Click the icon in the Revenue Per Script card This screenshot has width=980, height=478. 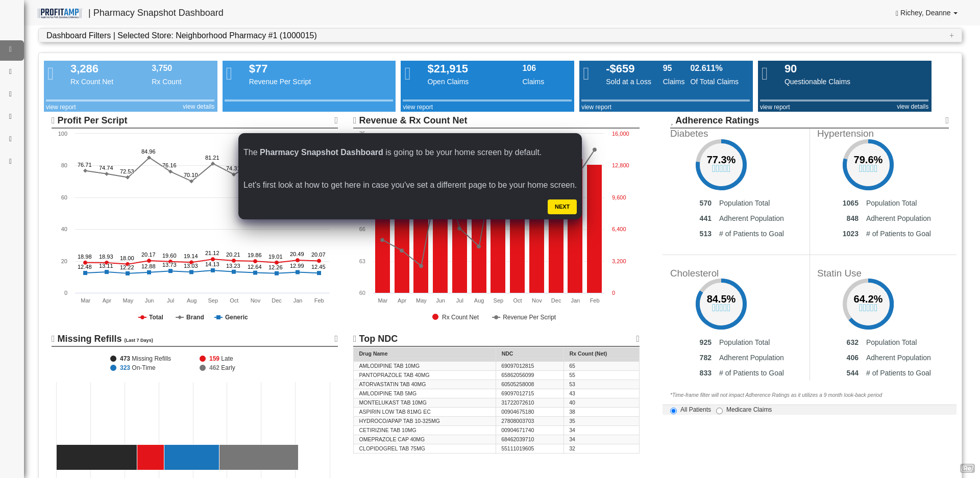pyautogui.click(x=229, y=74)
